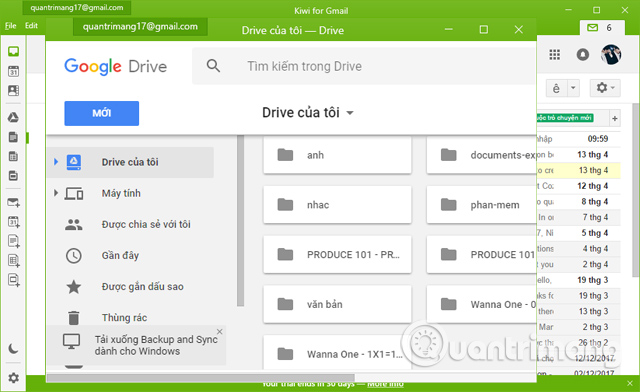This screenshot has height=392, width=640.
Task: Open Google Sheets icon in Kiwi sidebar
Action: pos(13,156)
